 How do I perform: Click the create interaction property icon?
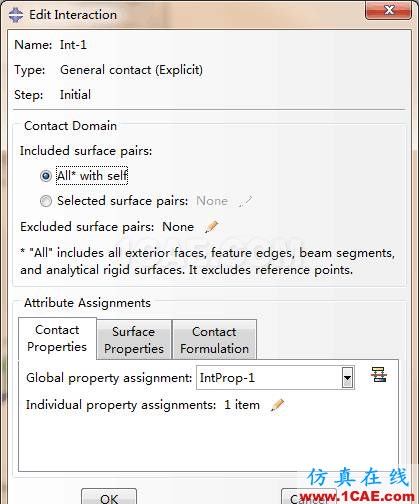(x=379, y=375)
